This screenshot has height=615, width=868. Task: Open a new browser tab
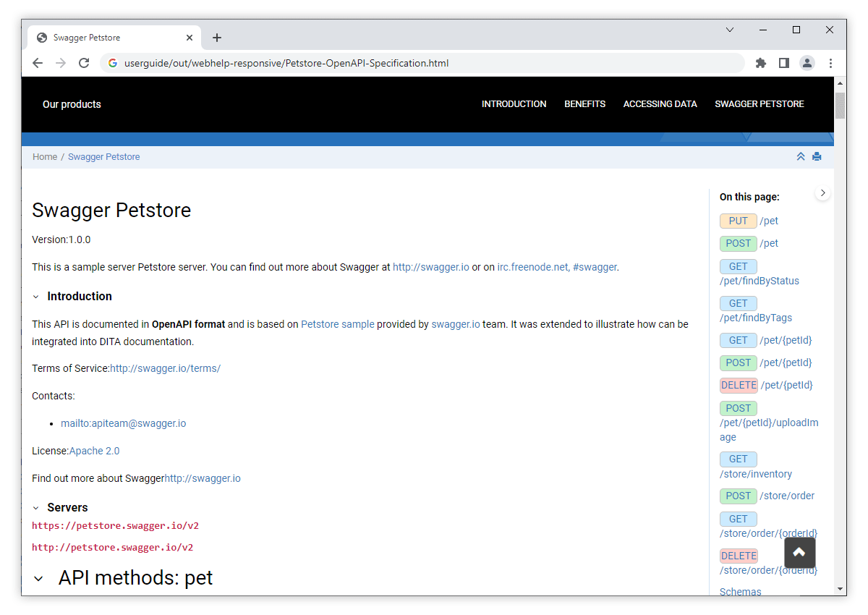coord(217,38)
